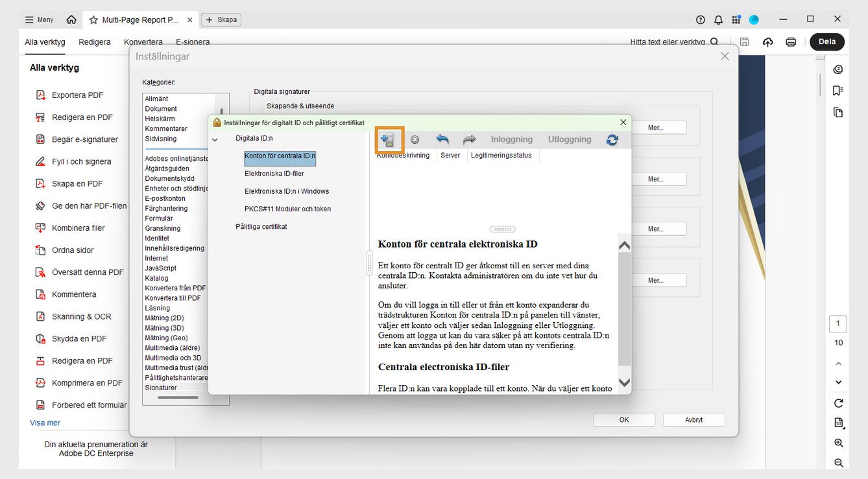Click the add ID account toolbar icon
868x479 pixels.
388,139
